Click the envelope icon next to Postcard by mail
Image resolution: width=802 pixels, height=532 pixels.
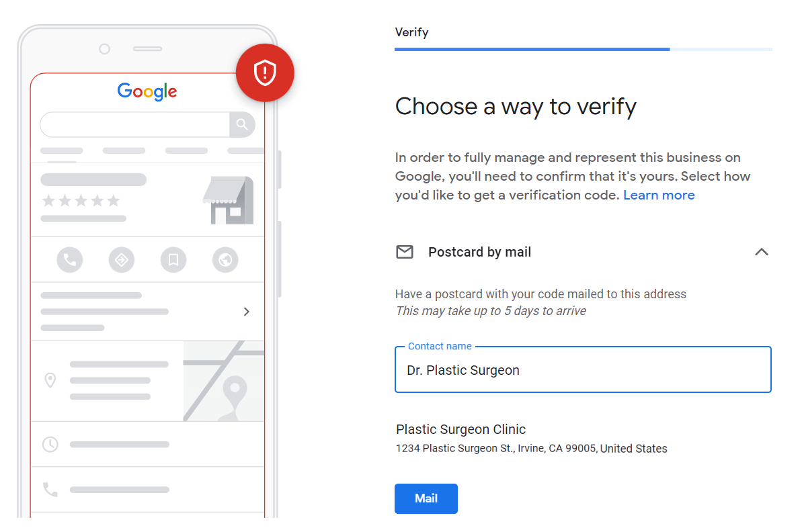coord(404,252)
